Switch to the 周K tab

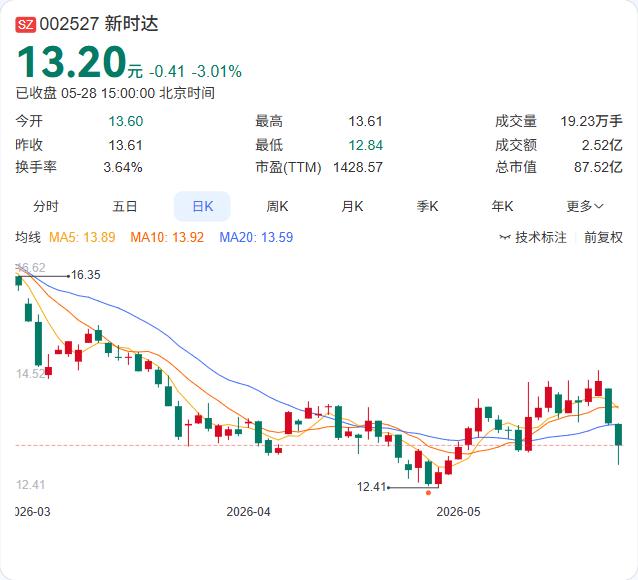pos(277,206)
